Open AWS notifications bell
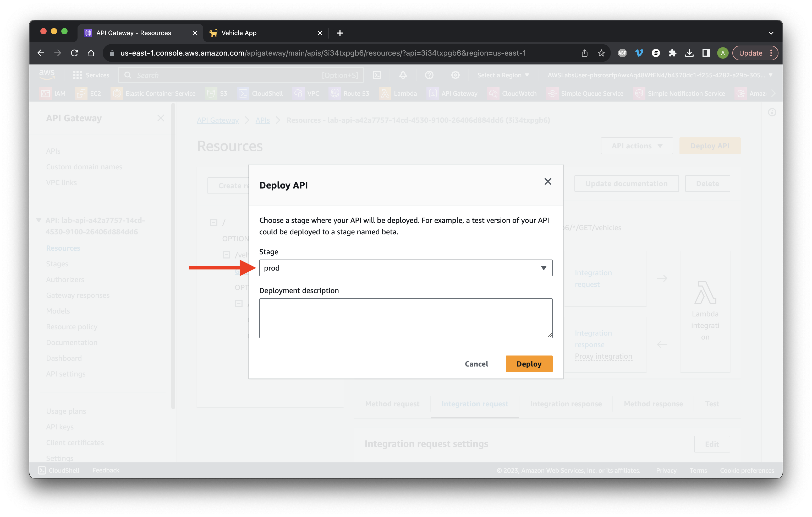Screen dimensions: 812x517 pos(403,75)
